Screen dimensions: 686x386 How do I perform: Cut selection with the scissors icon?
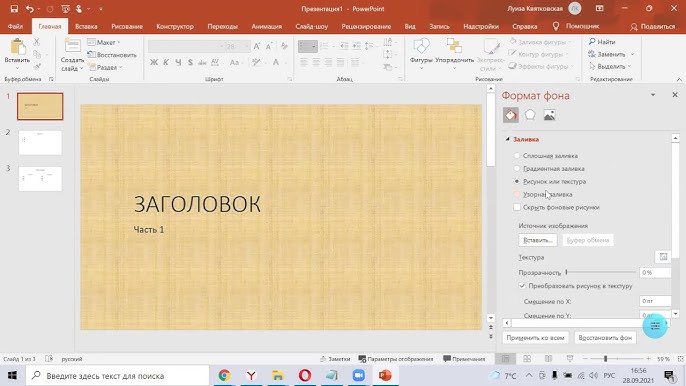click(x=37, y=42)
